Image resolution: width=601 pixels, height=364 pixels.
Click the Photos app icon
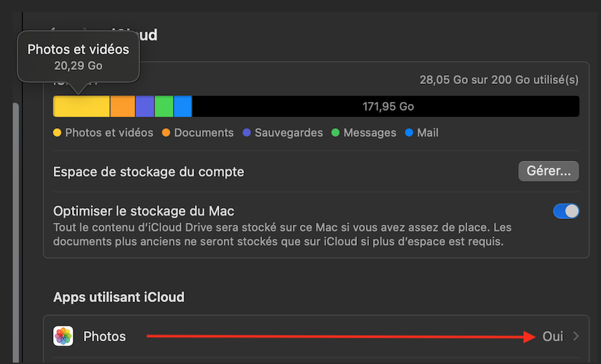63,336
